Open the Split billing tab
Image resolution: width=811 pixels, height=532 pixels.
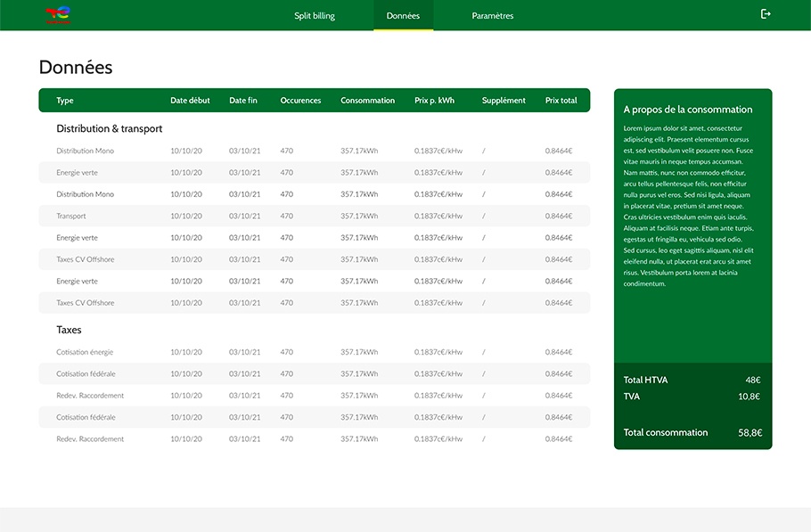pyautogui.click(x=315, y=16)
